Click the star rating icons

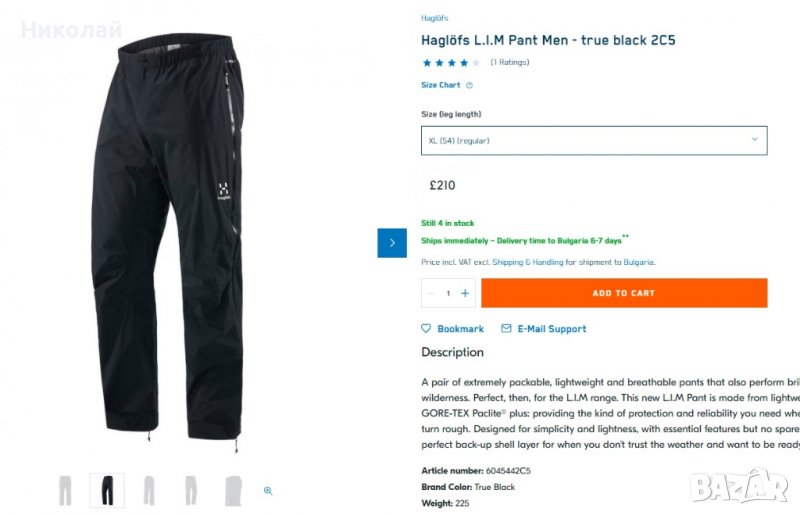(x=451, y=63)
